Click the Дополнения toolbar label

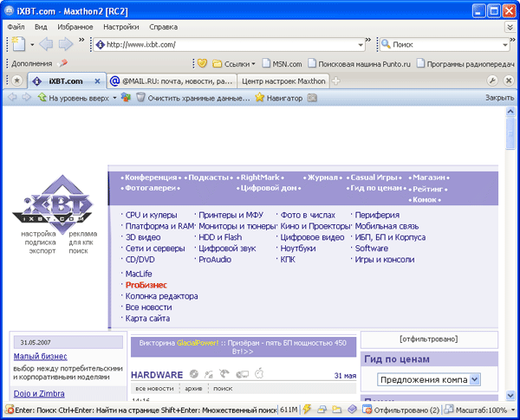click(31, 63)
